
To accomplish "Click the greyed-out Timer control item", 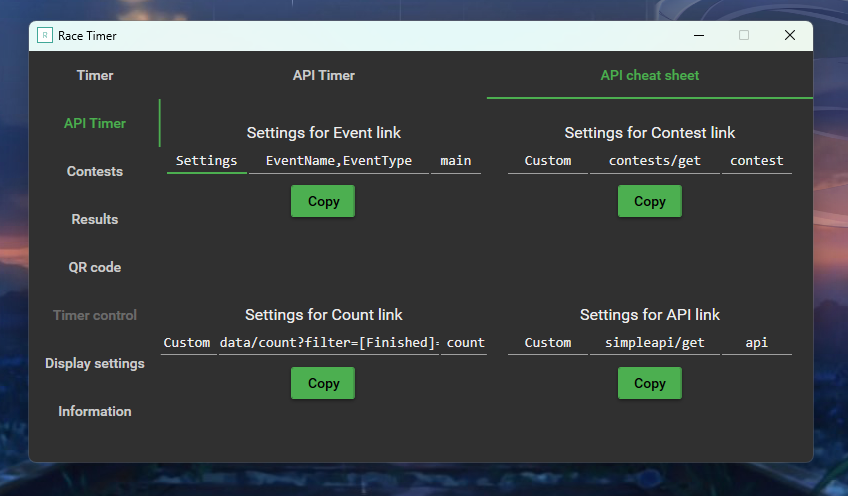I will [95, 315].
